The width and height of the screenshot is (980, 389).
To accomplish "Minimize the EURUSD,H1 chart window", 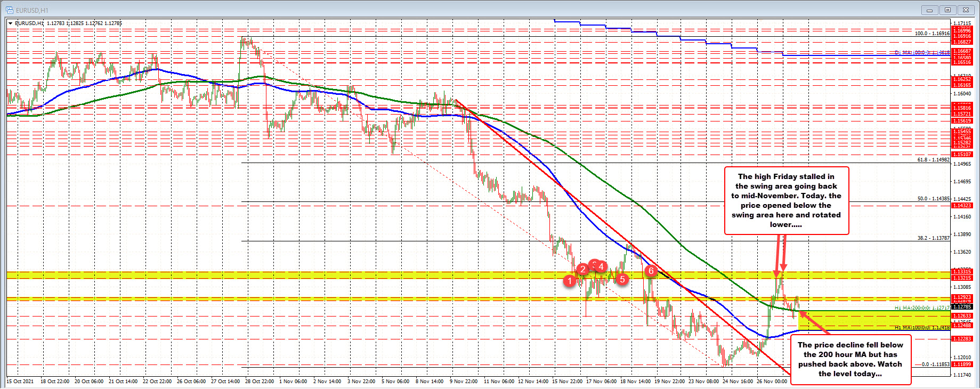I will click(x=930, y=10).
